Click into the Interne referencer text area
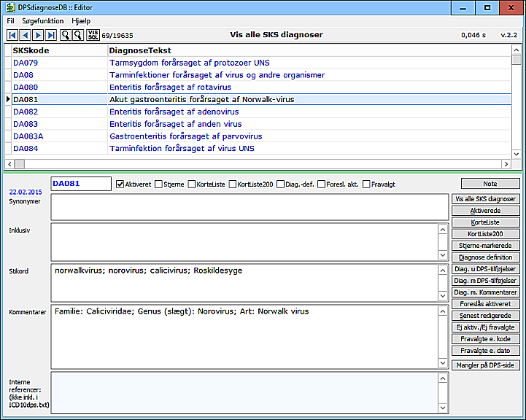 pyautogui.click(x=244, y=393)
